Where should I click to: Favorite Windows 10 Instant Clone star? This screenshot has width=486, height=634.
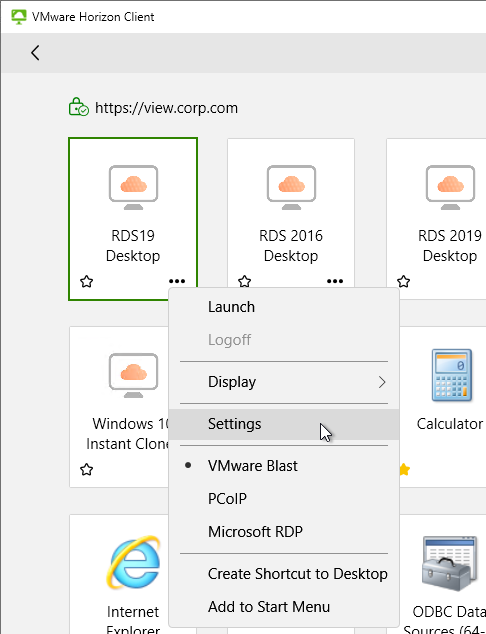[x=87, y=469]
